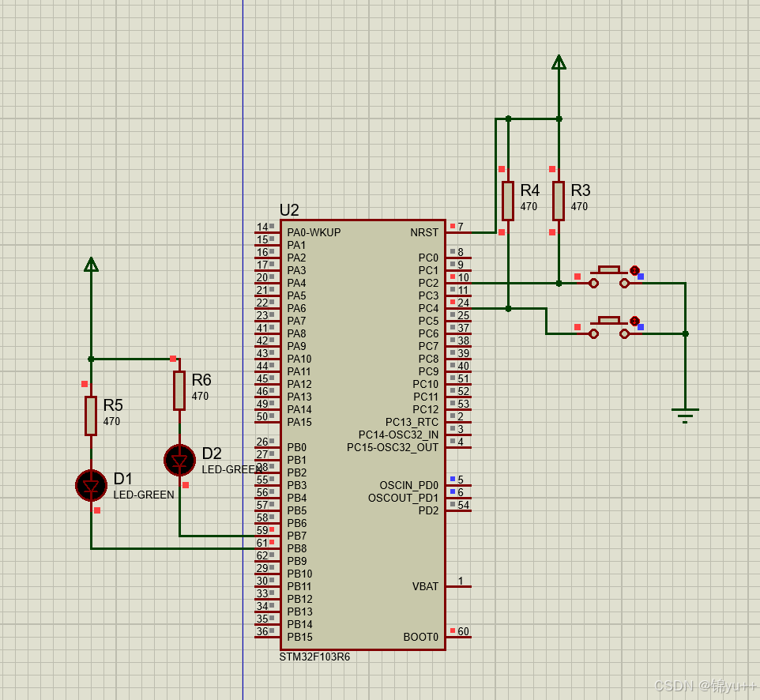Viewport: 760px width, 700px height.
Task: Click the NRST pin label
Action: click(424, 232)
